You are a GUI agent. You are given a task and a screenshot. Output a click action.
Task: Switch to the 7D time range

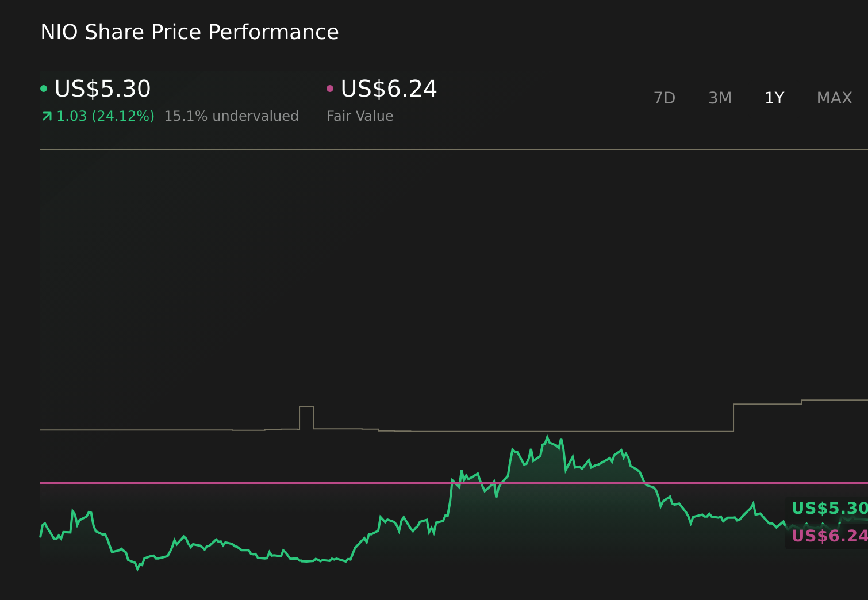665,98
